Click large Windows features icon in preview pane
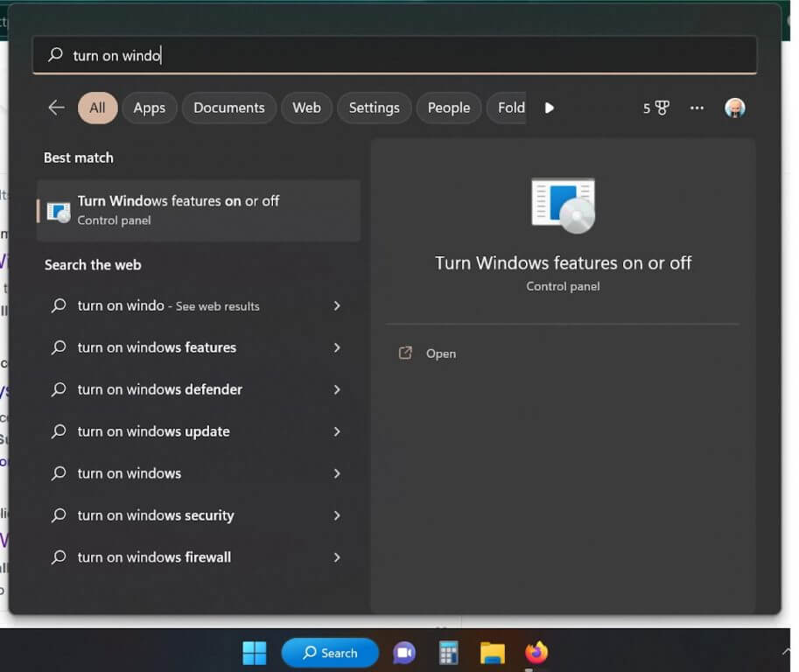This screenshot has width=799, height=672. (563, 206)
